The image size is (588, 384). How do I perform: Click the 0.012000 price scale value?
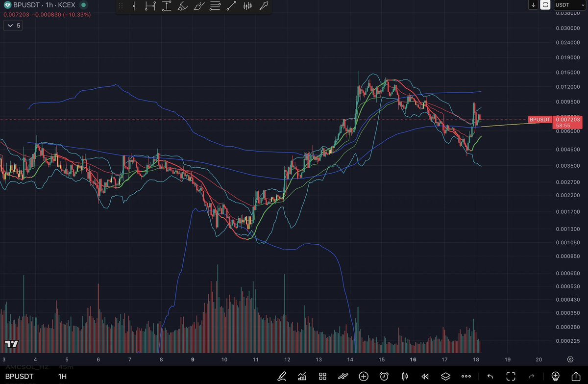tap(568, 87)
